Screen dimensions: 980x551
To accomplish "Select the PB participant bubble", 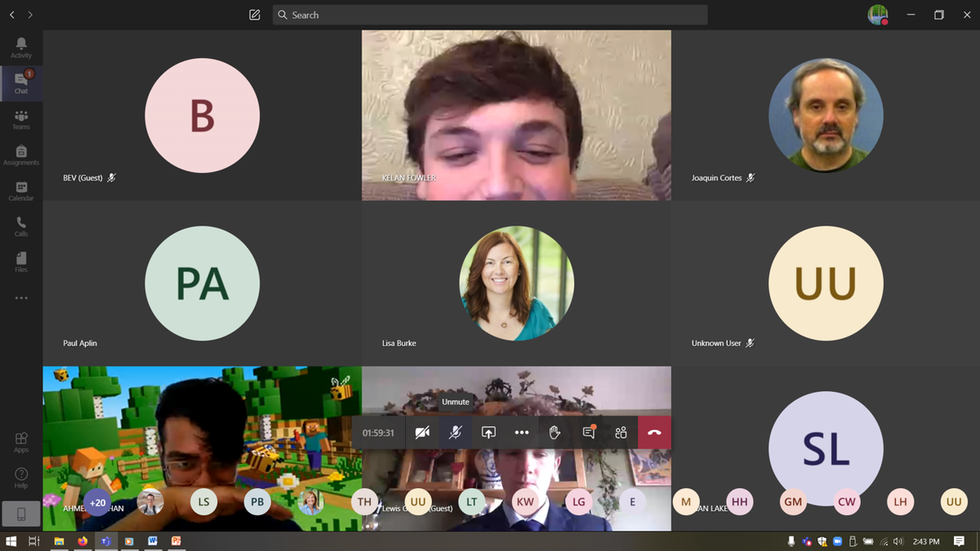I will click(x=257, y=502).
